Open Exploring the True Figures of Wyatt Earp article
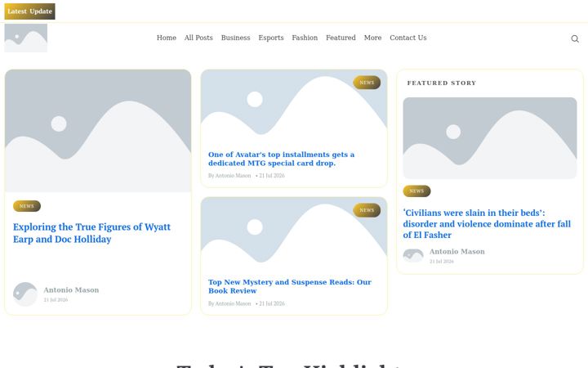Screen dimensions: 588x368 coord(91,233)
